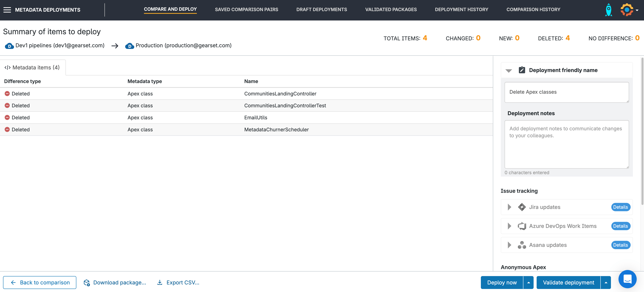This screenshot has width=644, height=292.
Task: Open the live chat bubble
Action: tap(627, 279)
